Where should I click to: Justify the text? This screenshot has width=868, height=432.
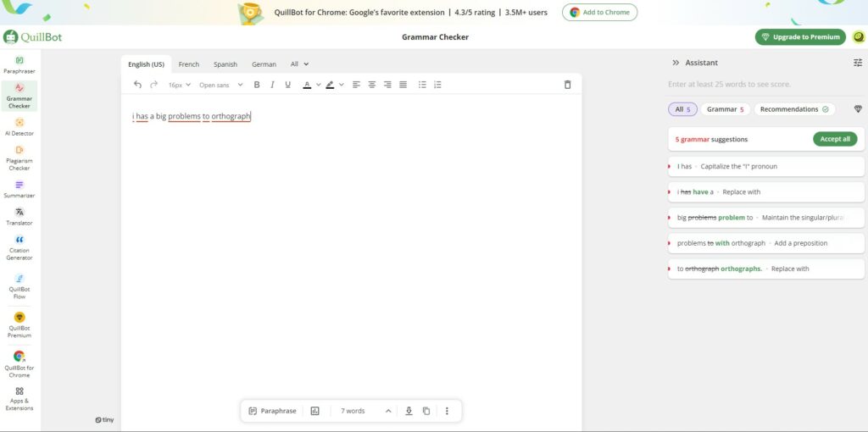click(403, 85)
